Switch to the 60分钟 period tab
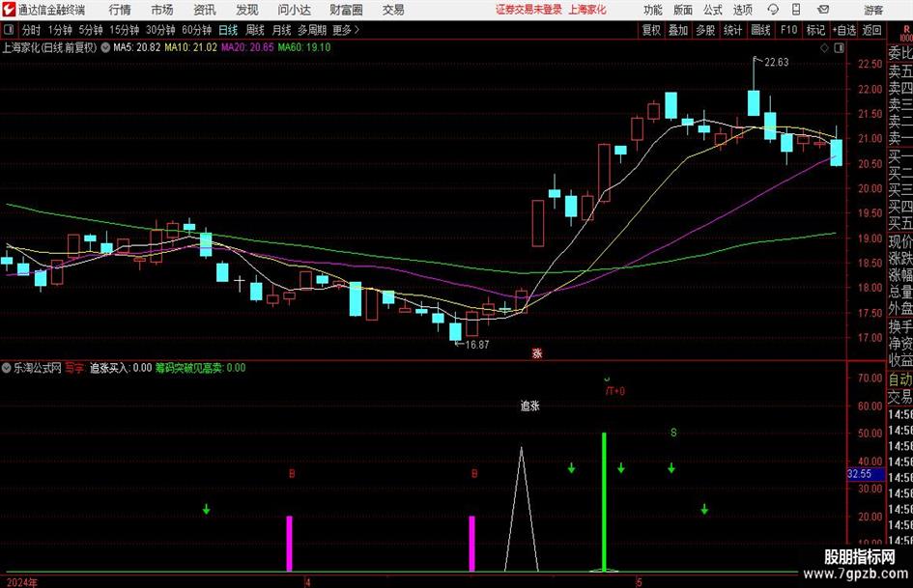Image resolution: width=913 pixels, height=588 pixels. [196, 30]
